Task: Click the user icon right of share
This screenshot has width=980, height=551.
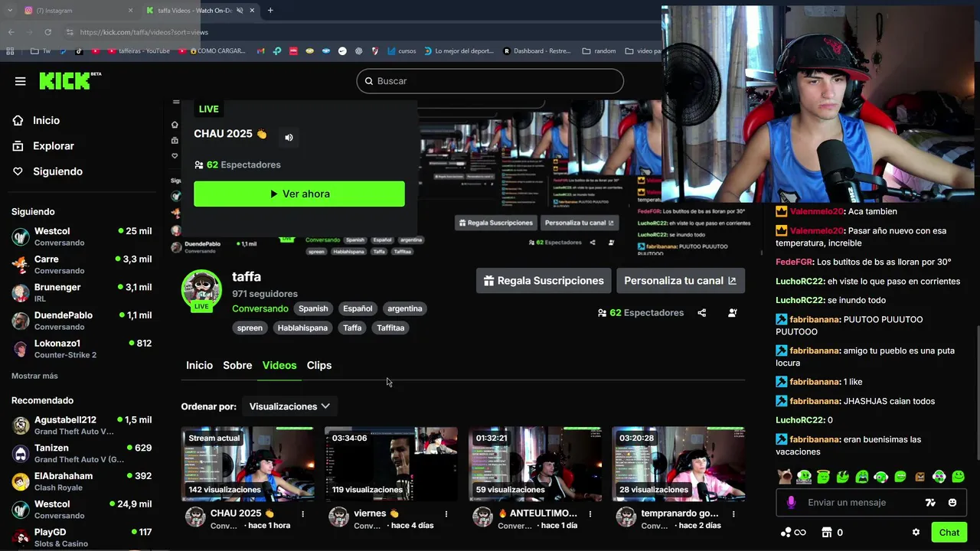Action: [733, 313]
